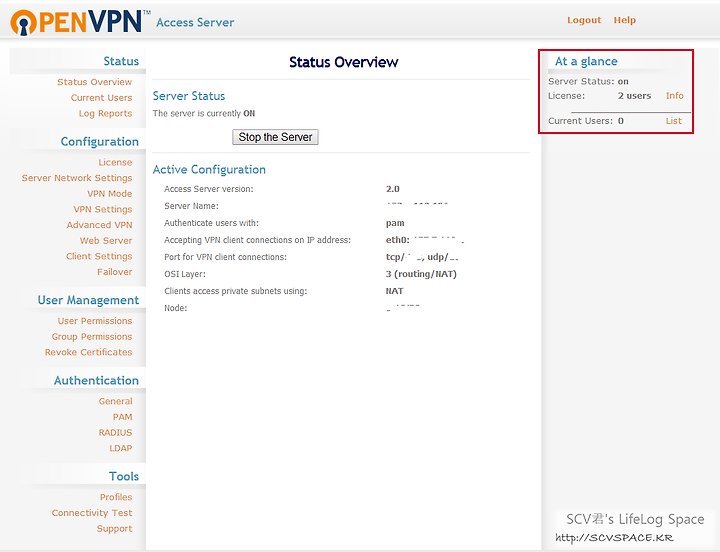Open Status Overview in the sidebar

tap(95, 82)
